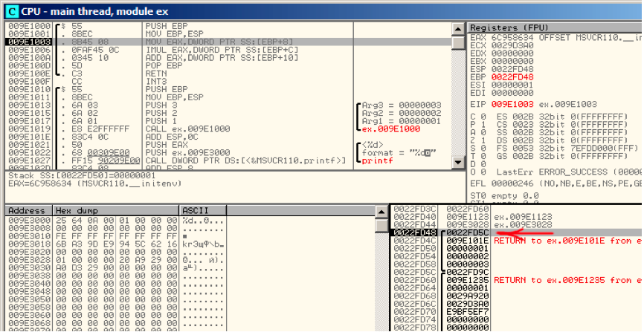644x332 pixels.
Task: Click the ST0 empty 0.0 line
Action: pos(504,195)
